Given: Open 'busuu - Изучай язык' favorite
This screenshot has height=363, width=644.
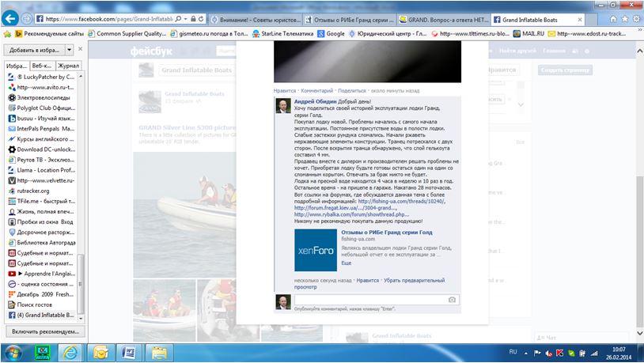Looking at the screenshot, I should 42,119.
